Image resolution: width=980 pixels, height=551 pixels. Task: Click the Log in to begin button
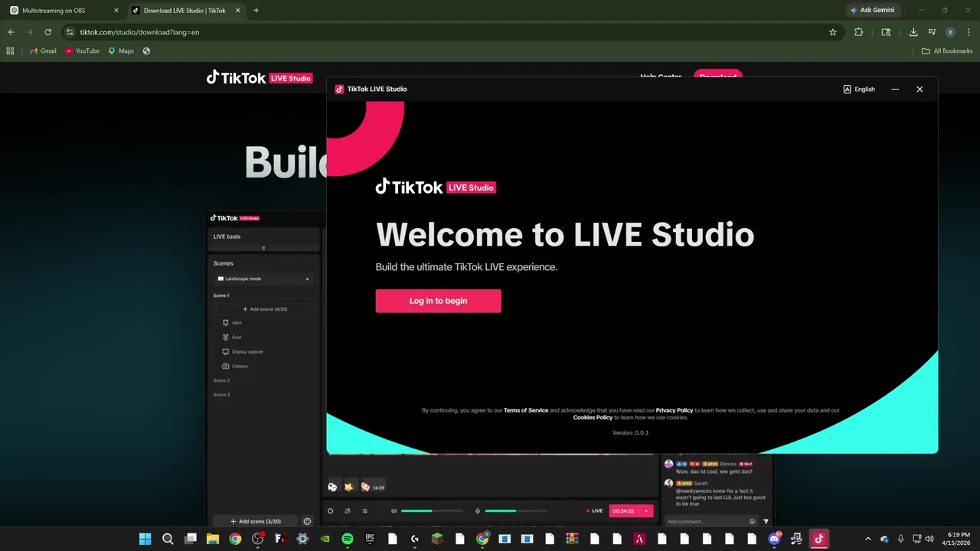pyautogui.click(x=438, y=301)
